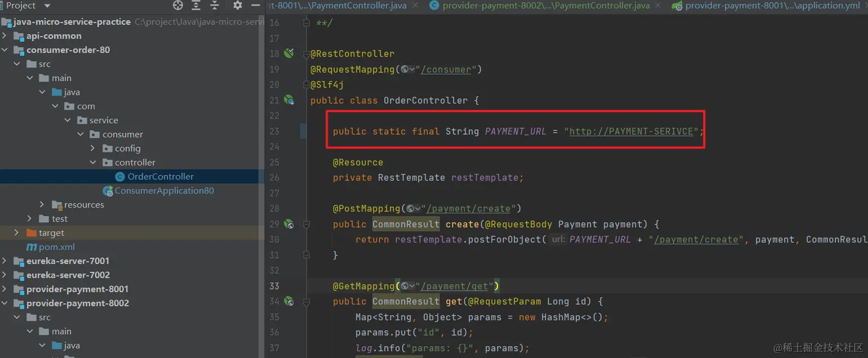This screenshot has height=358, width=868.
Task: Open the Project view dropdown arrow
Action: (47, 6)
